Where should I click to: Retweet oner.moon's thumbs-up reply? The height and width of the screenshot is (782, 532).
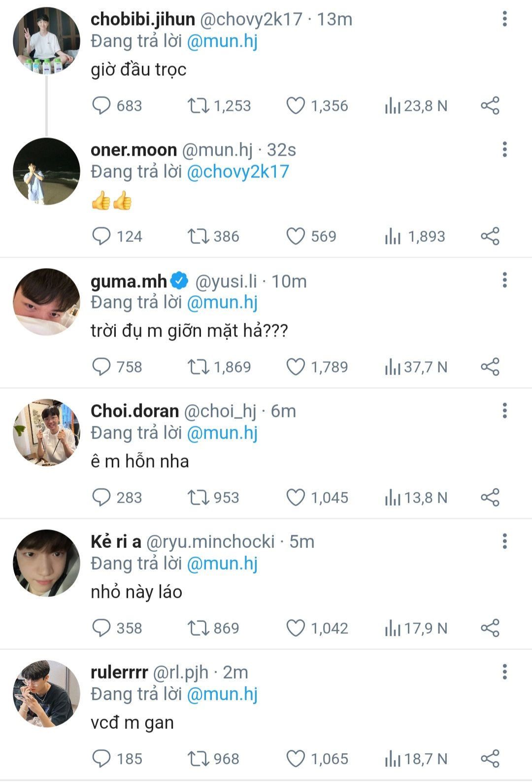[x=198, y=237]
